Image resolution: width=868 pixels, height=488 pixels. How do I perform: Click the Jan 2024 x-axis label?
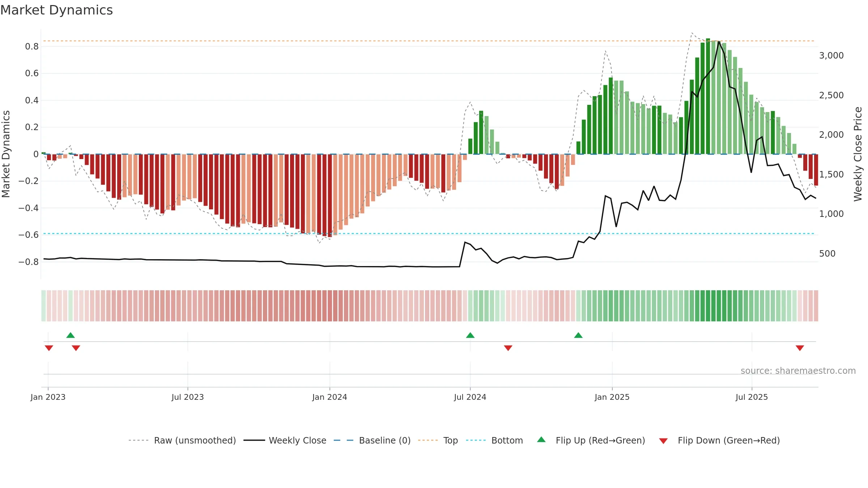point(330,397)
